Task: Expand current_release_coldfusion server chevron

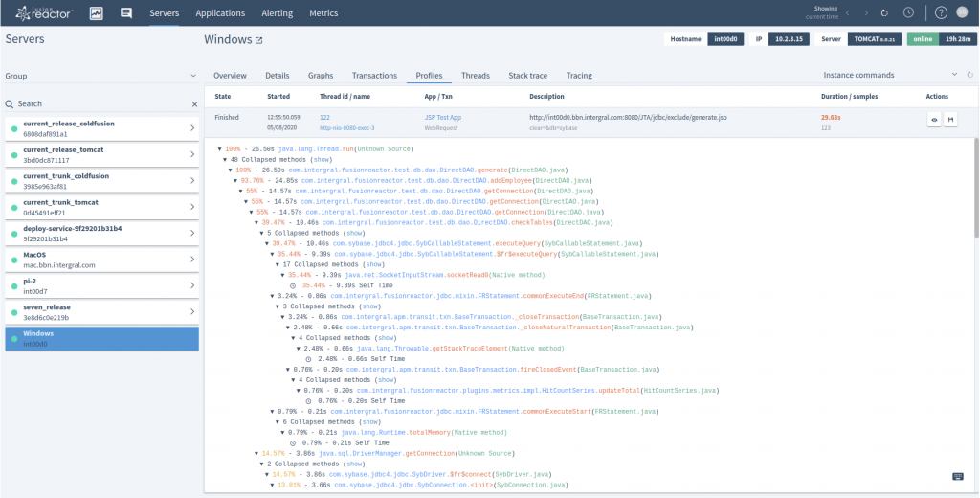Action: tap(191, 128)
